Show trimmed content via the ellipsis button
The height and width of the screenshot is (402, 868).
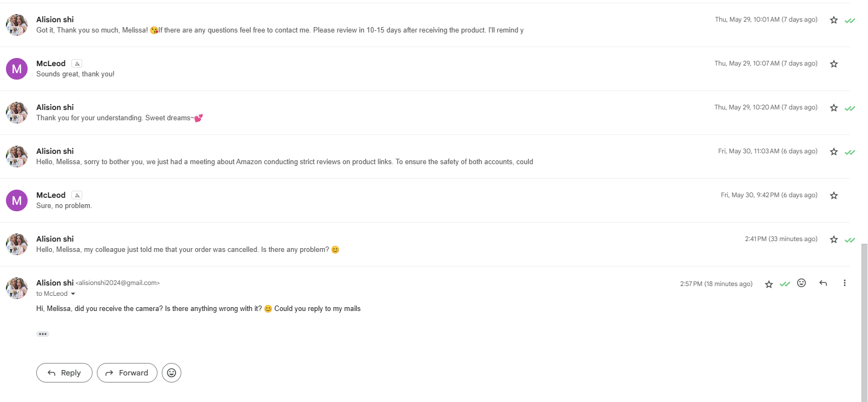pos(43,334)
